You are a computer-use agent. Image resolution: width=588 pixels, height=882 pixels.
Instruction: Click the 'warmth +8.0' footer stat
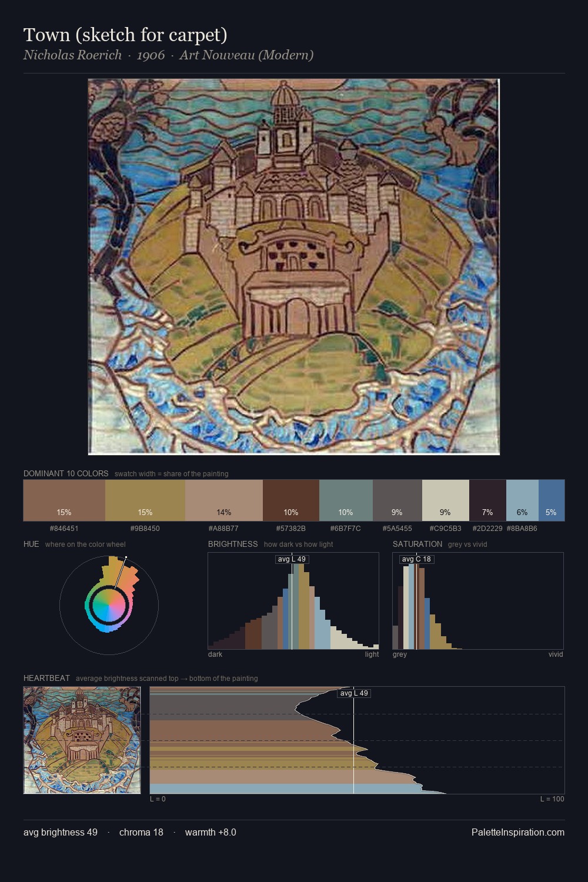(x=211, y=832)
